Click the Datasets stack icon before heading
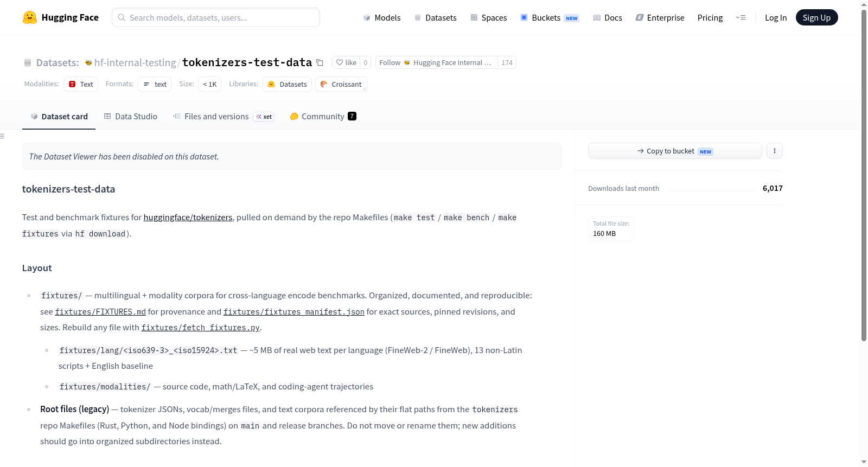The image size is (868, 467). click(x=28, y=63)
